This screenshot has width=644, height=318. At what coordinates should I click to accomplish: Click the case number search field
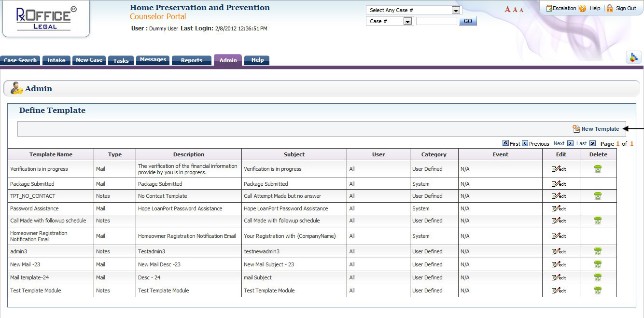436,21
